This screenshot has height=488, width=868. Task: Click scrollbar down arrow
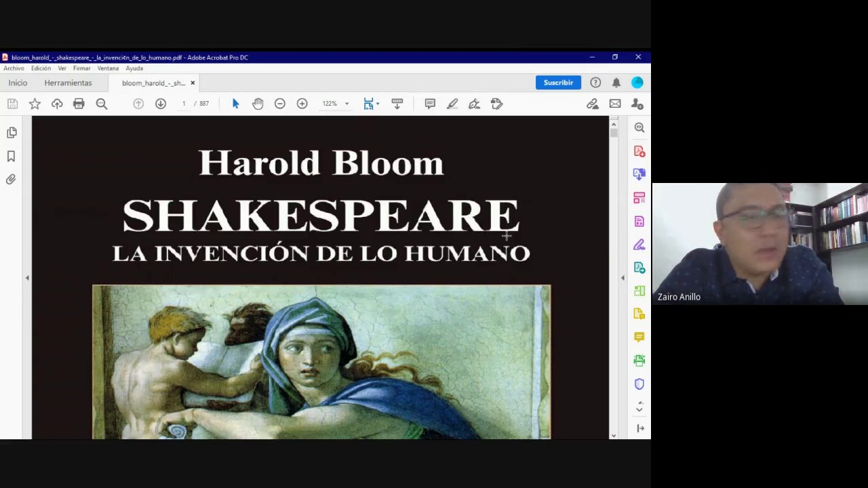(614, 435)
